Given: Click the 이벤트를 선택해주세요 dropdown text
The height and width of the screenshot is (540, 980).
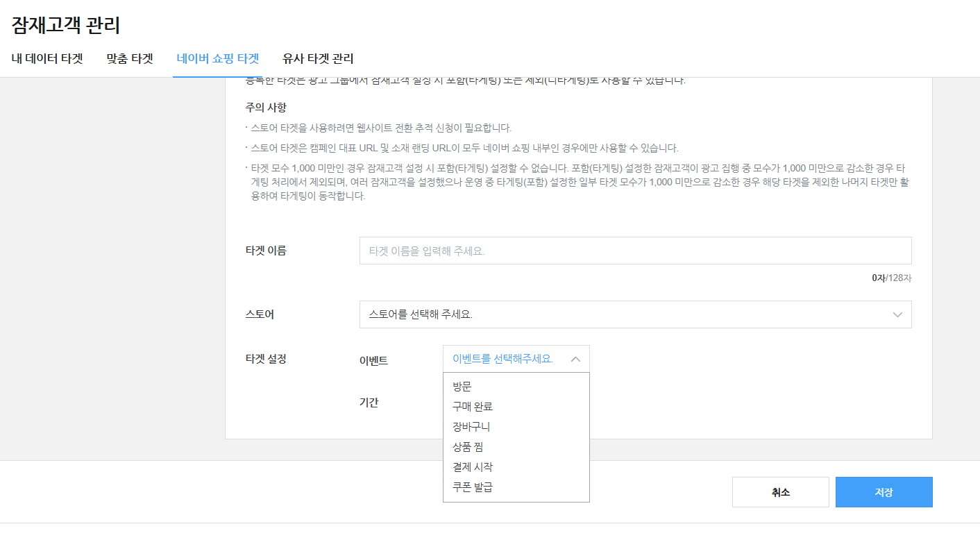Looking at the screenshot, I should tap(502, 359).
